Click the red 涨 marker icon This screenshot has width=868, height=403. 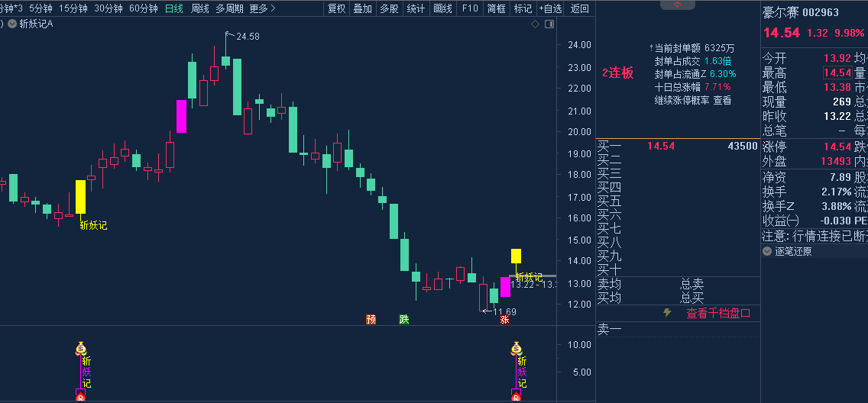coord(504,320)
